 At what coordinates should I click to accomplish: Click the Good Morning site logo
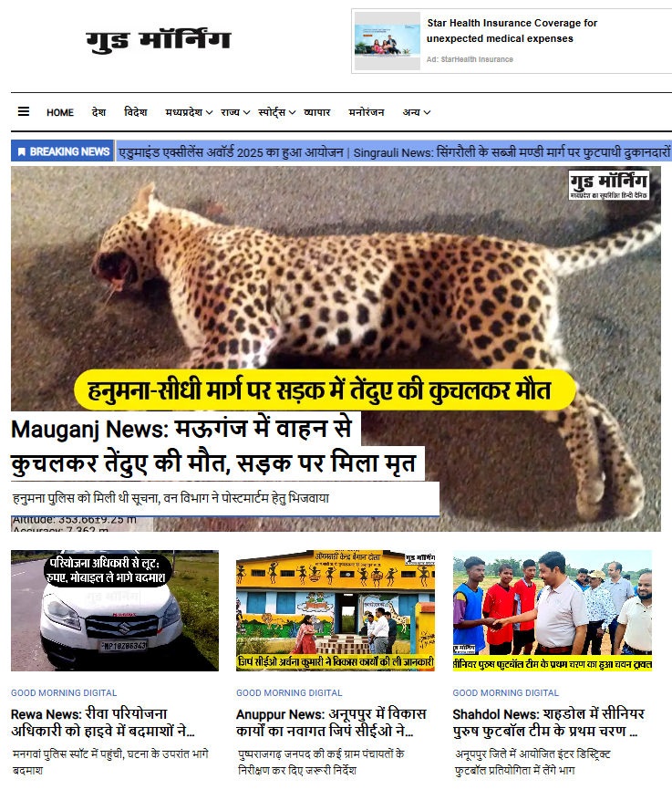tap(159, 41)
